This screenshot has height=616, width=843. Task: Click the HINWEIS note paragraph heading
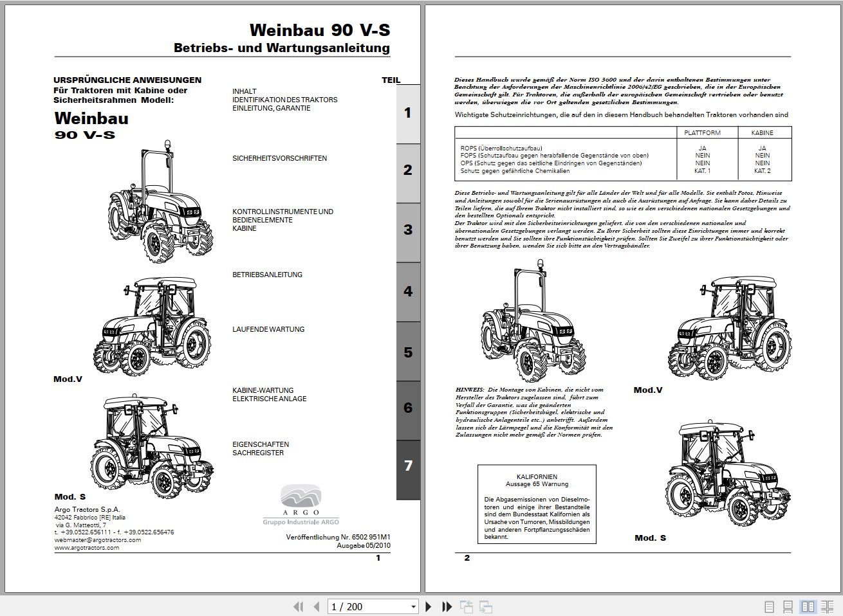pyautogui.click(x=470, y=390)
